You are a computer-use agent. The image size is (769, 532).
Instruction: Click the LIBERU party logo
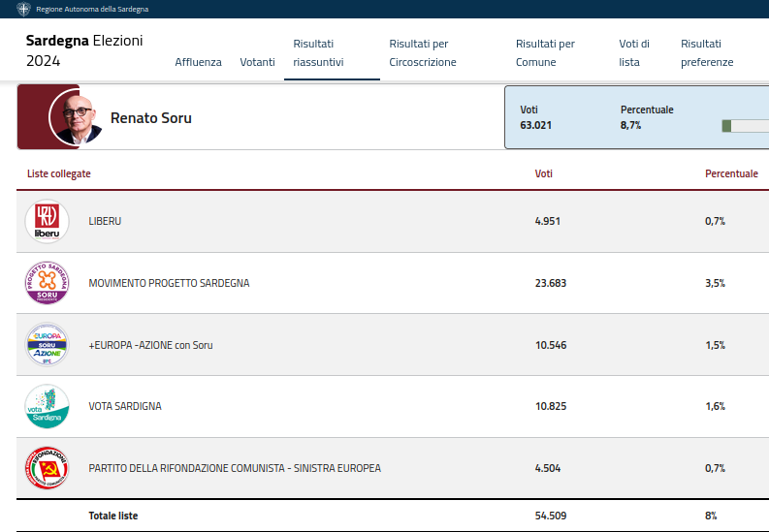coord(47,222)
